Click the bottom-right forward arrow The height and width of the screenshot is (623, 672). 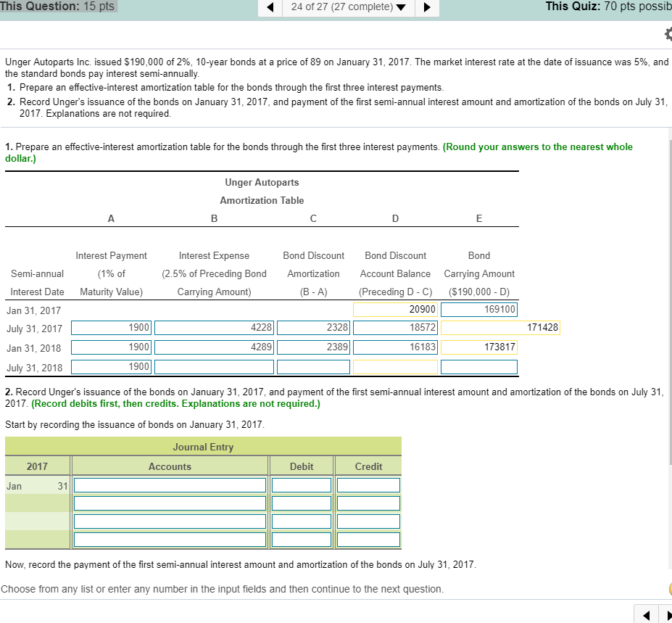(665, 615)
